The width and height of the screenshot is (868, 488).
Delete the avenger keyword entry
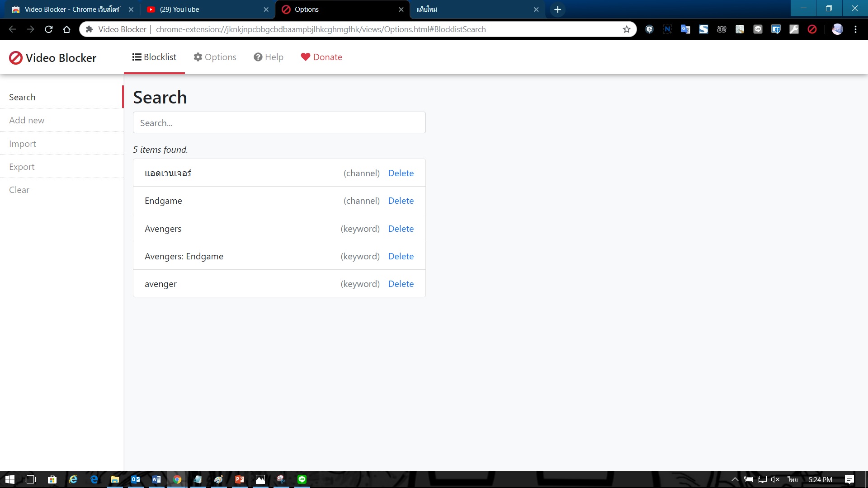click(401, 284)
